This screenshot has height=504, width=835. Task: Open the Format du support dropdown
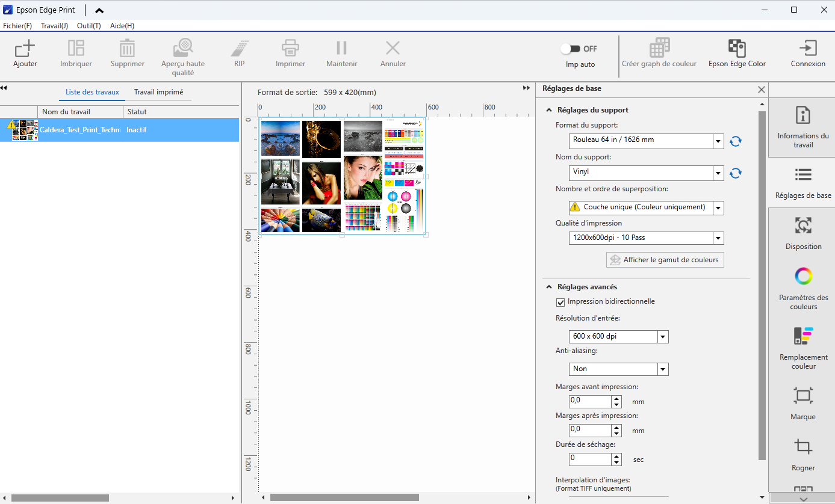[718, 141]
